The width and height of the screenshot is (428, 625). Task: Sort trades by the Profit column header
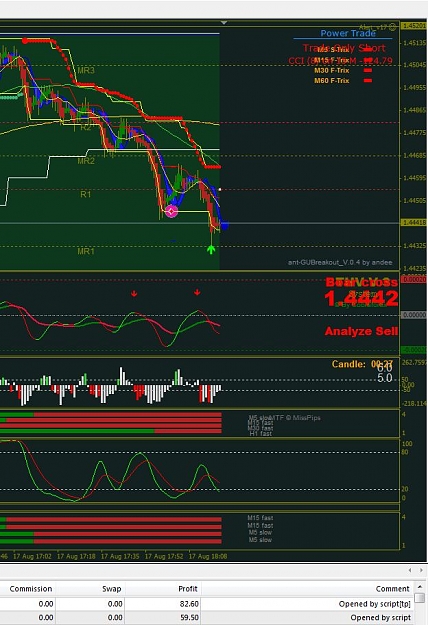click(188, 589)
